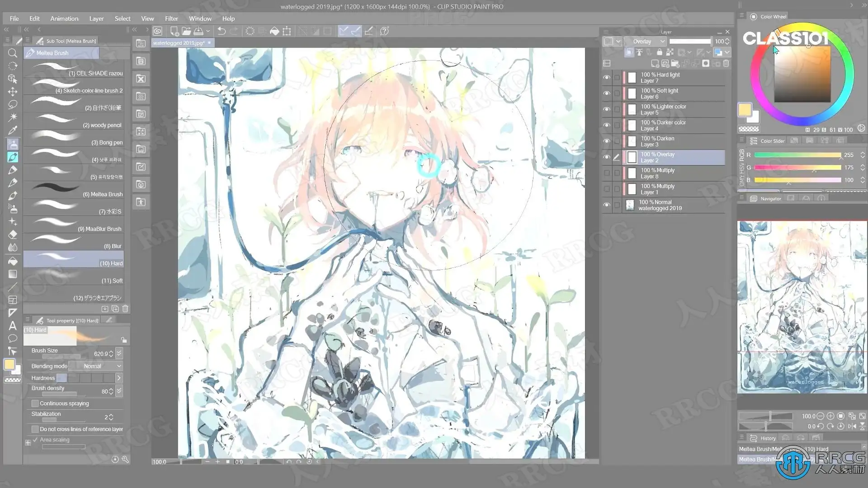Select the Zoom magnifier tool
The width and height of the screenshot is (868, 488).
[x=13, y=53]
